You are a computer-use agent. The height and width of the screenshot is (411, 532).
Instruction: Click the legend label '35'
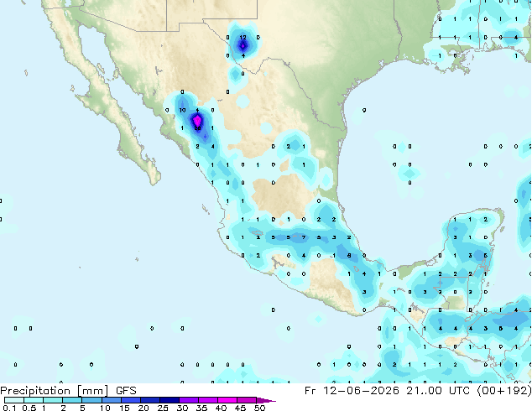click(x=201, y=408)
